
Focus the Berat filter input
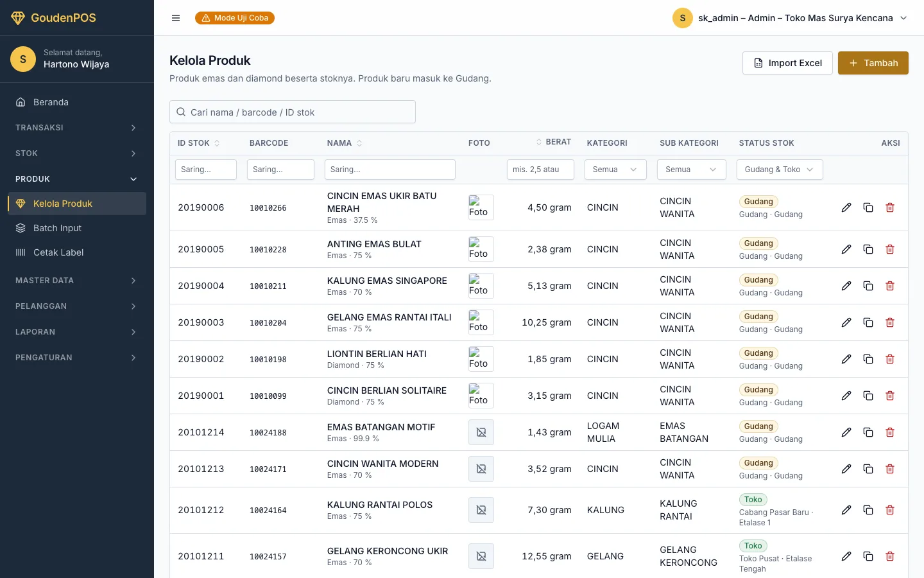[x=540, y=170]
